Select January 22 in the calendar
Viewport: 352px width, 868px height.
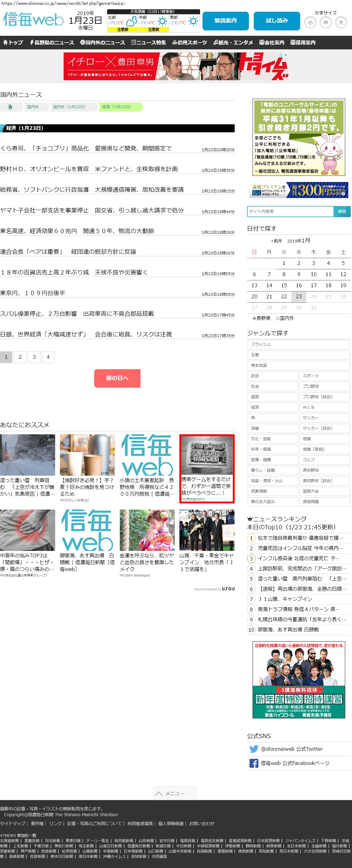(284, 296)
